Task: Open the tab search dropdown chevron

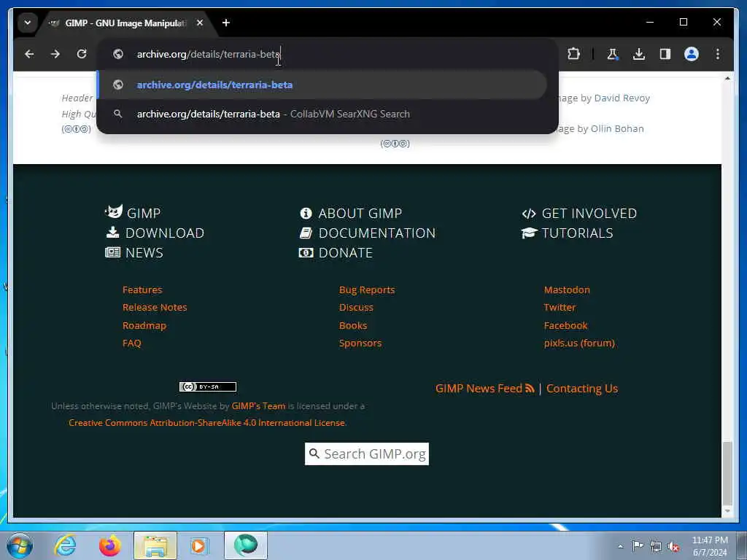Action: [28, 23]
